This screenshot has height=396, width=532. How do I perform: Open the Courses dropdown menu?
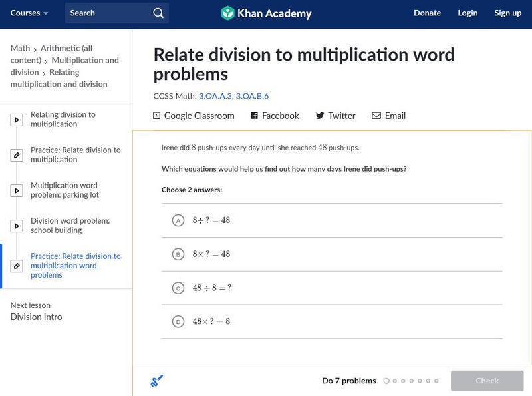(29, 13)
